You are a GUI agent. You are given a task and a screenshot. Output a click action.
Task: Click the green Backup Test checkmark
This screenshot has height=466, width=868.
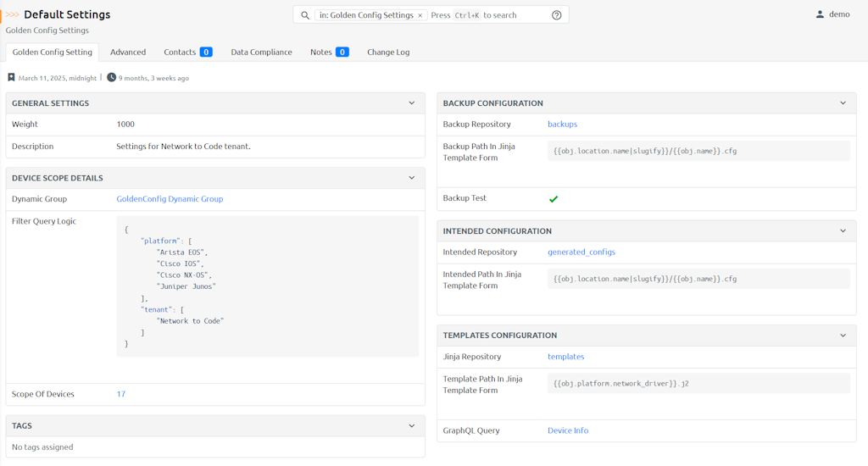pyautogui.click(x=554, y=199)
